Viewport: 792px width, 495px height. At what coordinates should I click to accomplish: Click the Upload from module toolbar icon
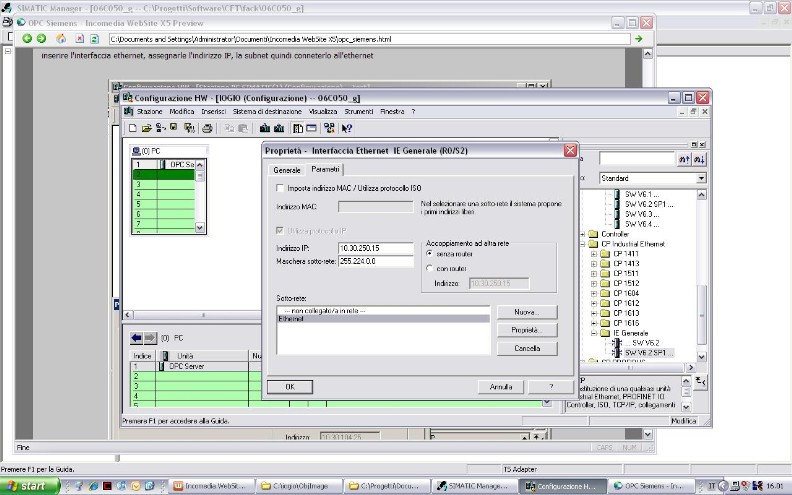pos(278,128)
